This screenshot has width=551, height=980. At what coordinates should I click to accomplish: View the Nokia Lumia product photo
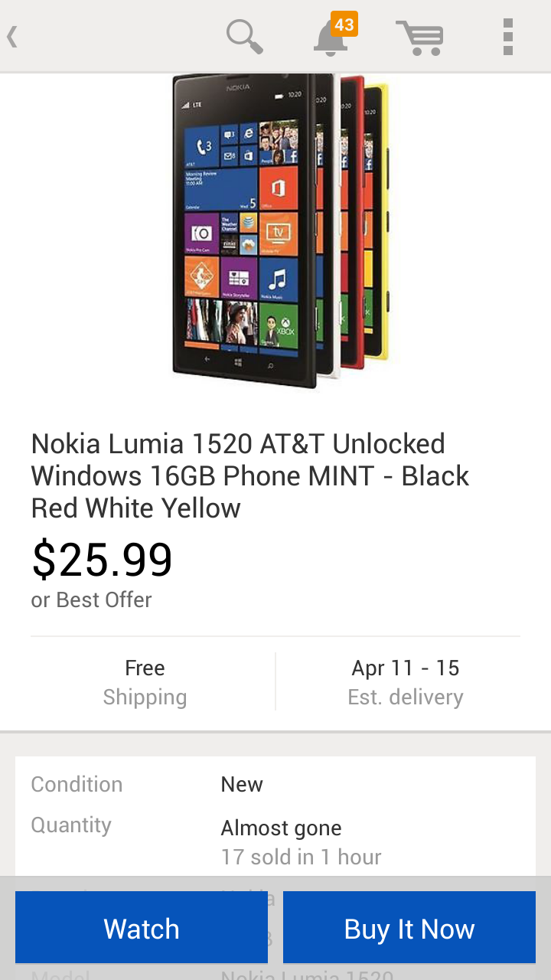pos(280,230)
